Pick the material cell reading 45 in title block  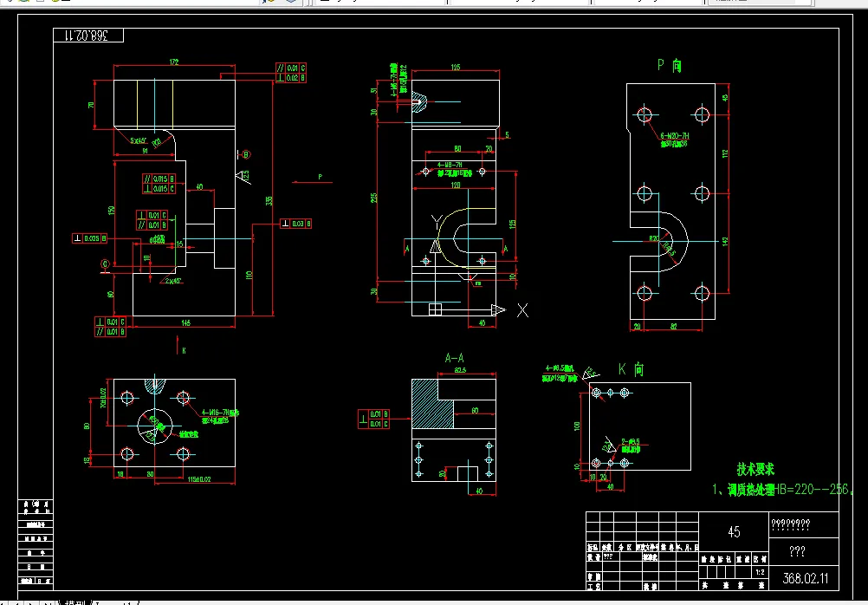point(734,532)
